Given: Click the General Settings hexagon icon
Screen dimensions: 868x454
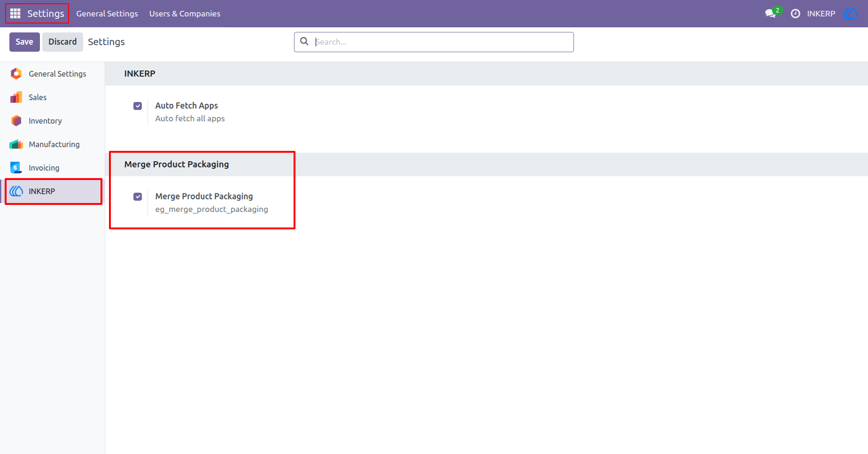Looking at the screenshot, I should (x=16, y=74).
